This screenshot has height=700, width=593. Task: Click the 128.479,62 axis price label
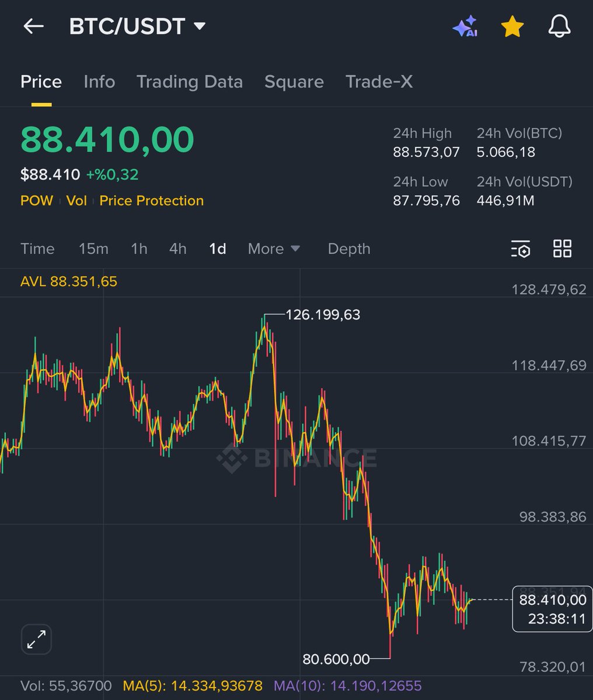[x=549, y=290]
